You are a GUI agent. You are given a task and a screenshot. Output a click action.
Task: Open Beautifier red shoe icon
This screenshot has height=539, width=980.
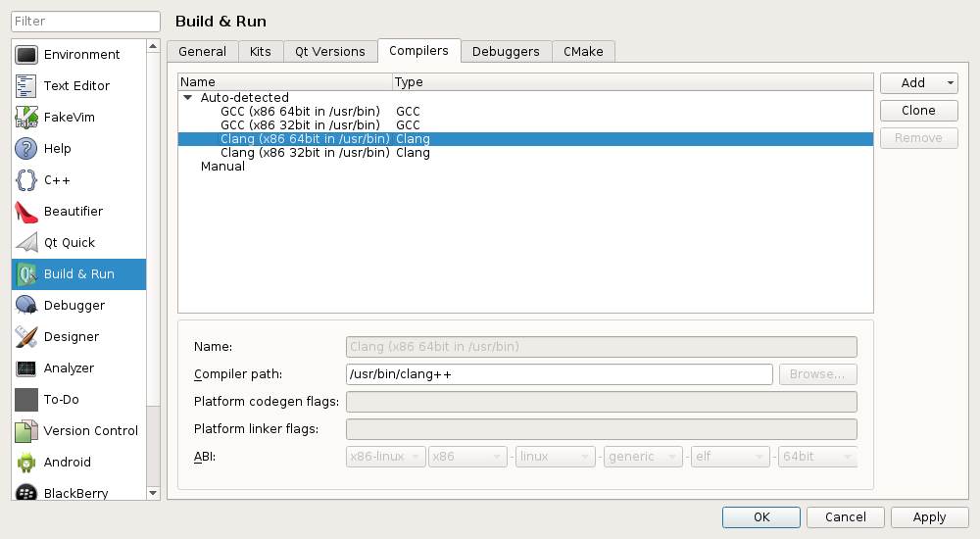tap(26, 212)
